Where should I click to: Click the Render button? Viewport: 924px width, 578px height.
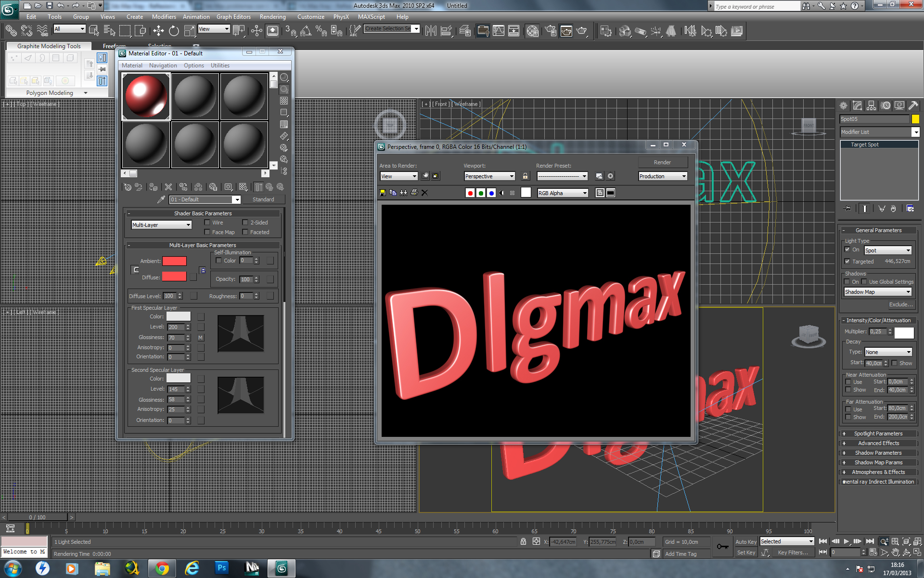[662, 162]
